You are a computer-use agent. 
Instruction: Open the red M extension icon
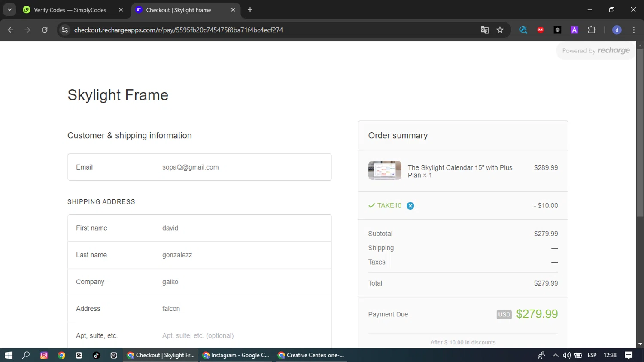click(541, 30)
